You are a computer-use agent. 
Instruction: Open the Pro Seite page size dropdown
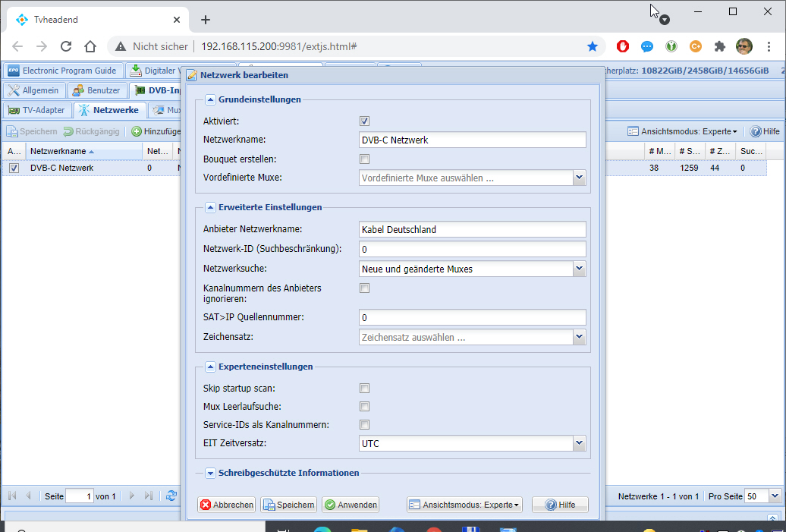tap(775, 496)
